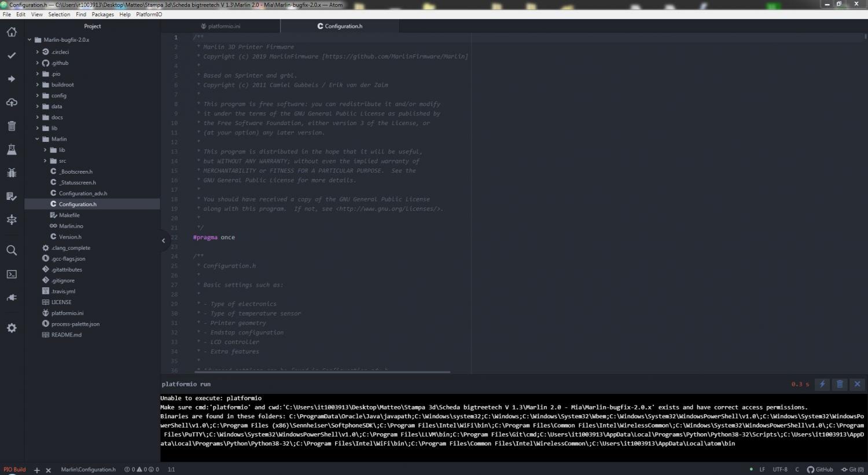Click LF line ending selector
868x475 pixels.
(x=762, y=469)
